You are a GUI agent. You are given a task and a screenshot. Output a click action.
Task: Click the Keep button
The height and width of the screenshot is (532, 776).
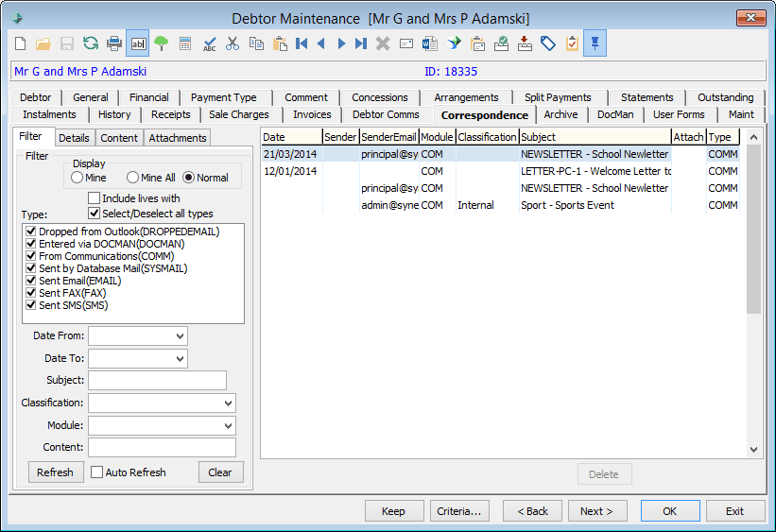coord(394,511)
